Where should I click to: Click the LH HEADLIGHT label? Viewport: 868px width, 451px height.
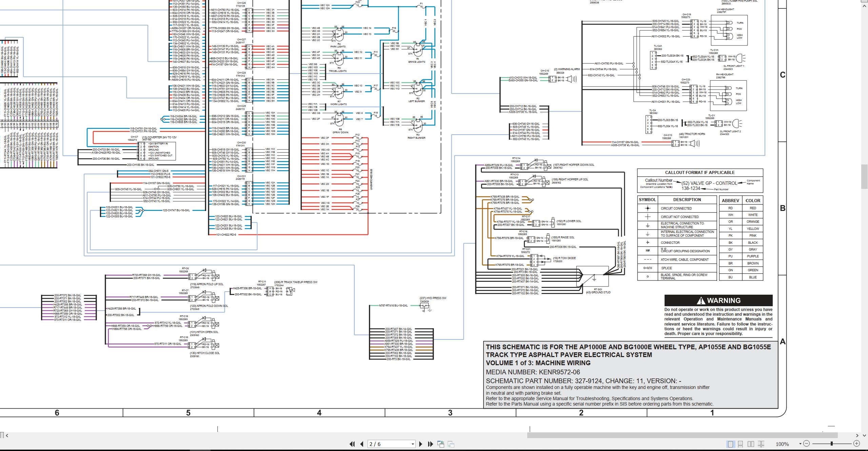point(725,9)
